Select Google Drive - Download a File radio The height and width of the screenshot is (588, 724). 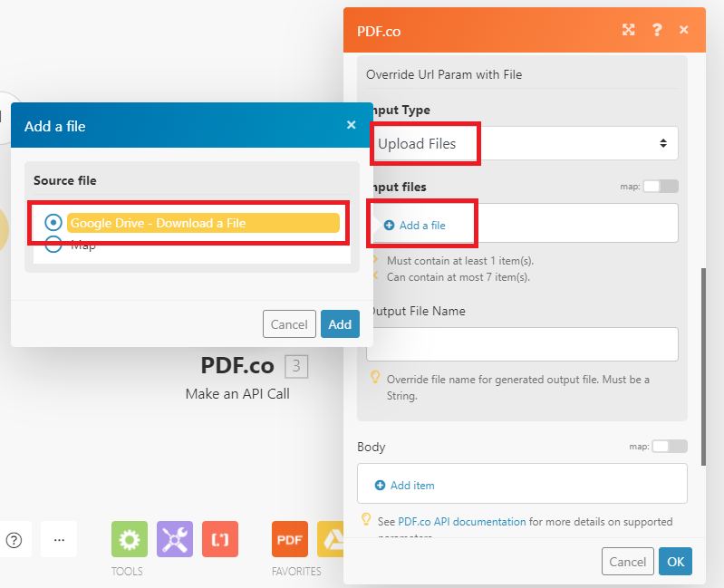coord(53,223)
